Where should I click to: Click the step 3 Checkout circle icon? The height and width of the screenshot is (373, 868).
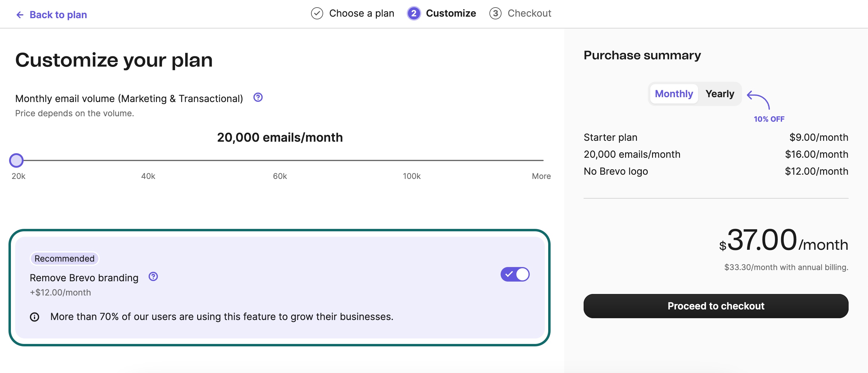[x=495, y=14]
